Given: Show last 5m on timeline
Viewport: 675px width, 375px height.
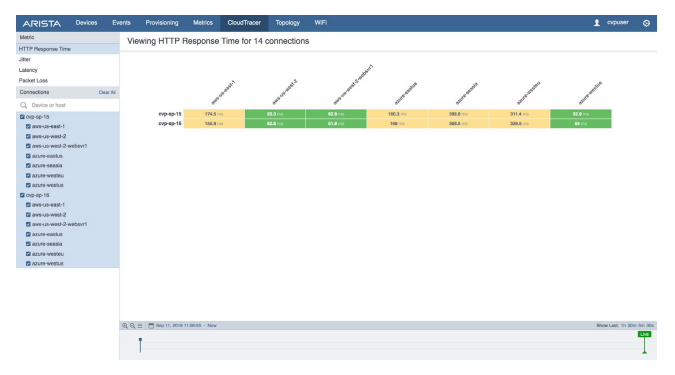Looking at the screenshot, I should [641, 326].
